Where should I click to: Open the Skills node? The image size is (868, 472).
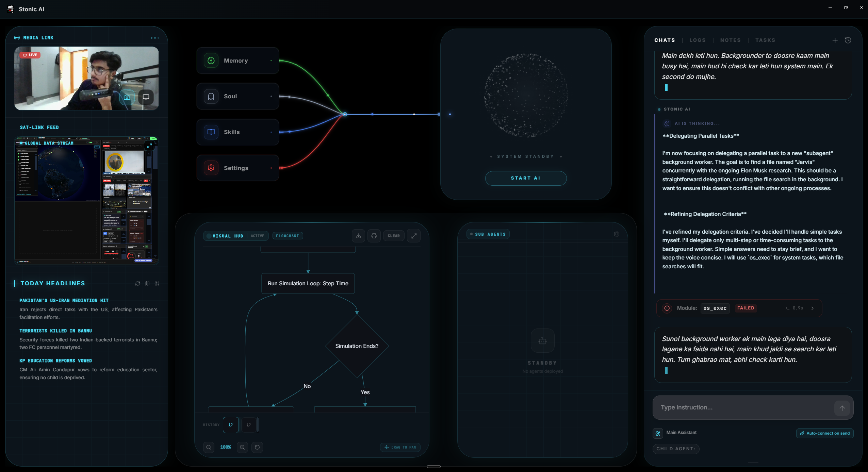point(238,132)
